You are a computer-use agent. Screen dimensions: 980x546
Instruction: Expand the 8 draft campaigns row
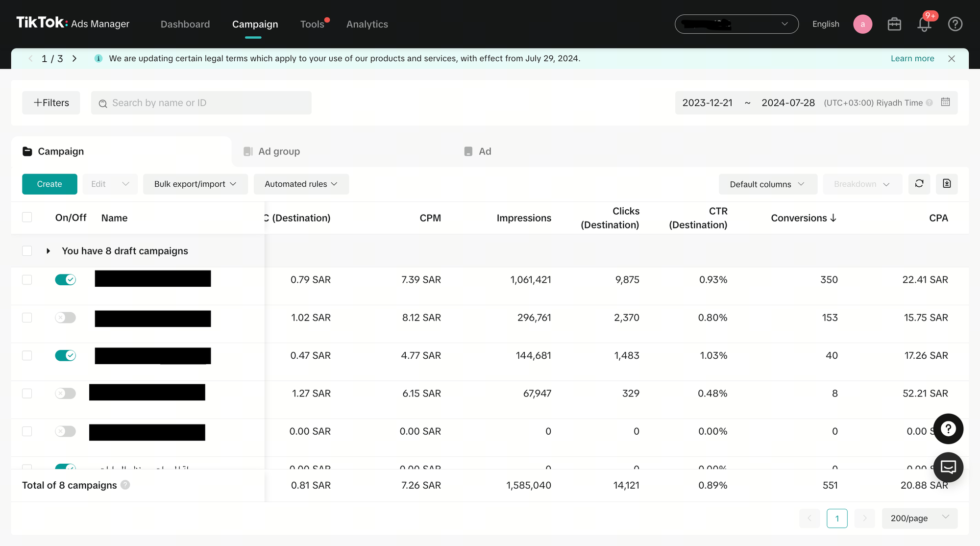(48, 251)
